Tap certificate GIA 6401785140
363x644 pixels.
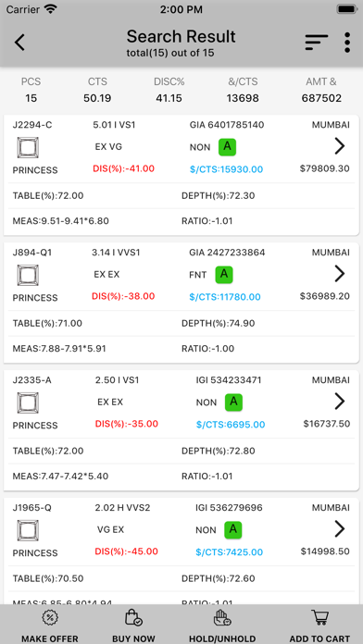click(x=227, y=125)
